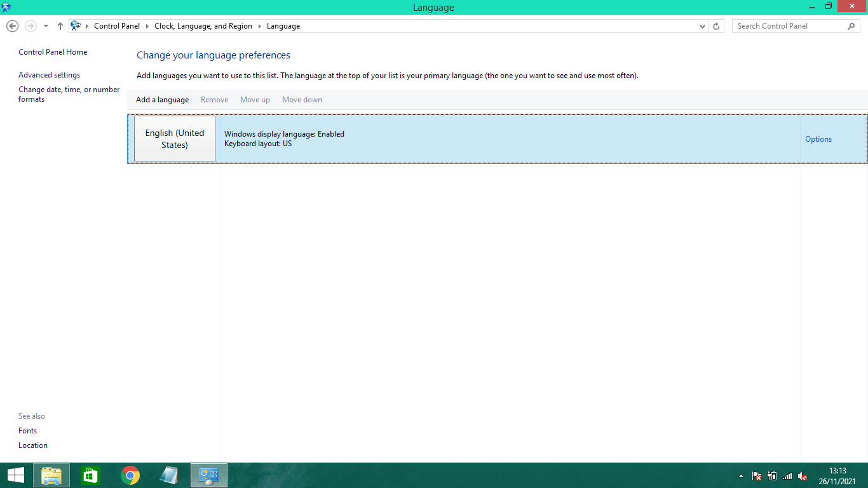The image size is (868, 488).
Task: Click the Keyboard layout: US text
Action: tap(258, 144)
